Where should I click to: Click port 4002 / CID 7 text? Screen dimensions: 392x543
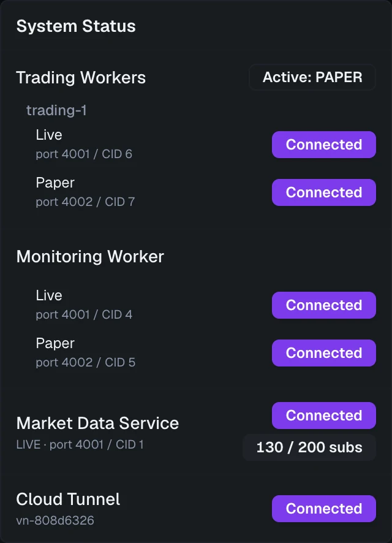[86, 202]
